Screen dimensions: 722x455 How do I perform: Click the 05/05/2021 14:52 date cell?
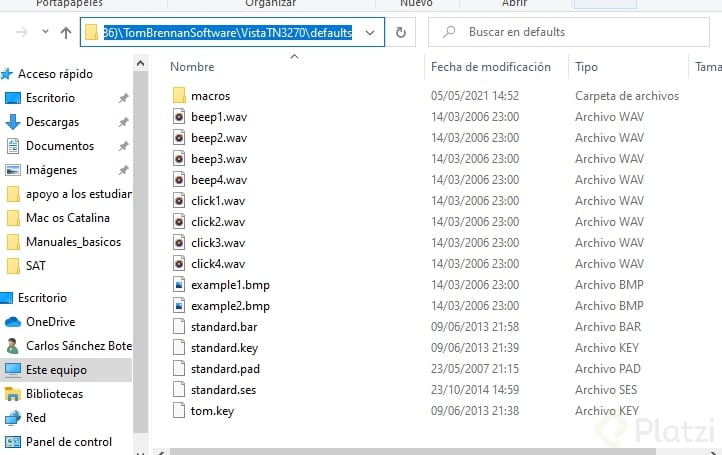(x=475, y=96)
